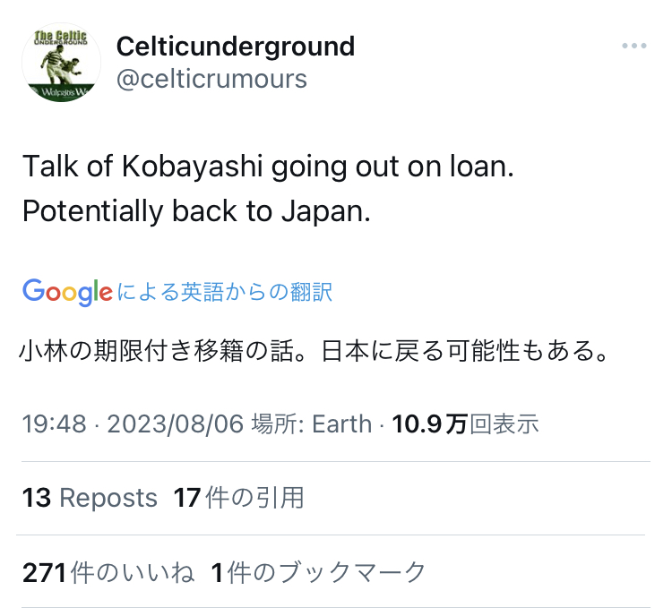Open the Celtic Underground profile avatar

(x=62, y=62)
